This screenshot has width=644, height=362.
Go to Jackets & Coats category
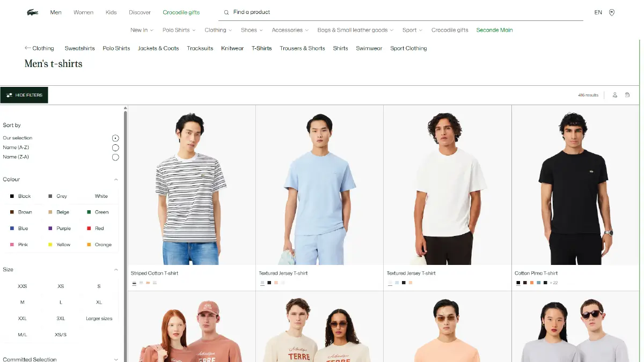158,48
